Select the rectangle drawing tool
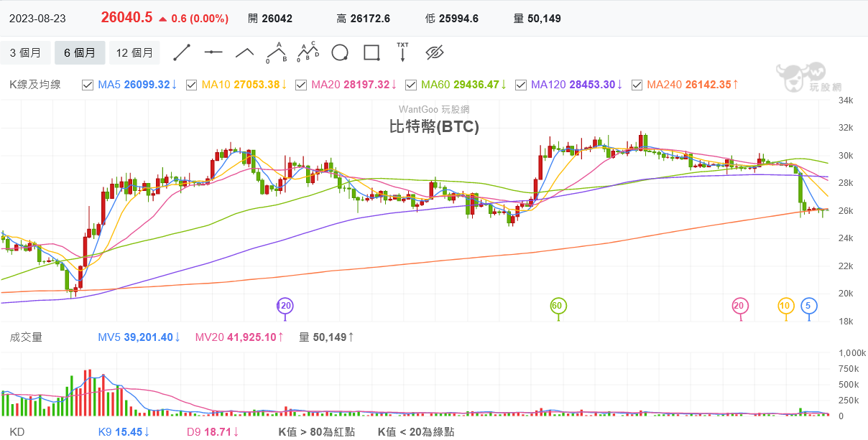Screen dimensions: 868x440 [x=371, y=52]
